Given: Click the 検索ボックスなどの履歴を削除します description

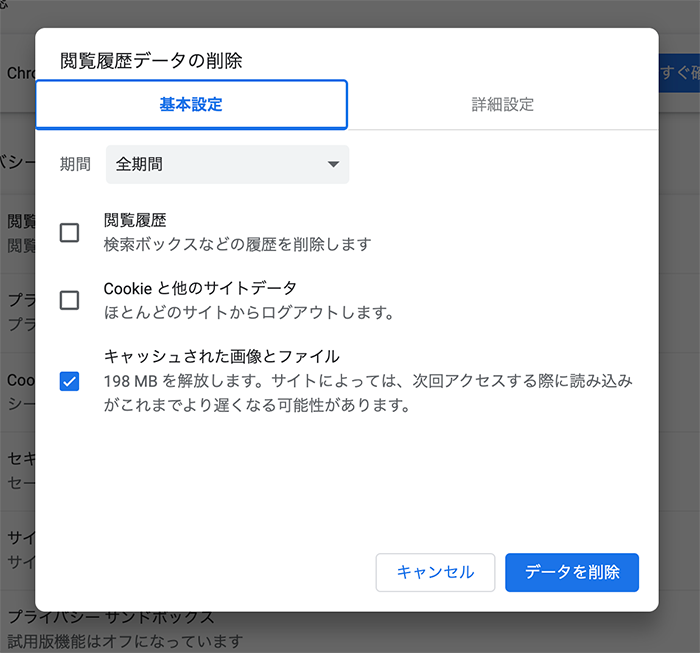Looking at the screenshot, I should click(238, 244).
